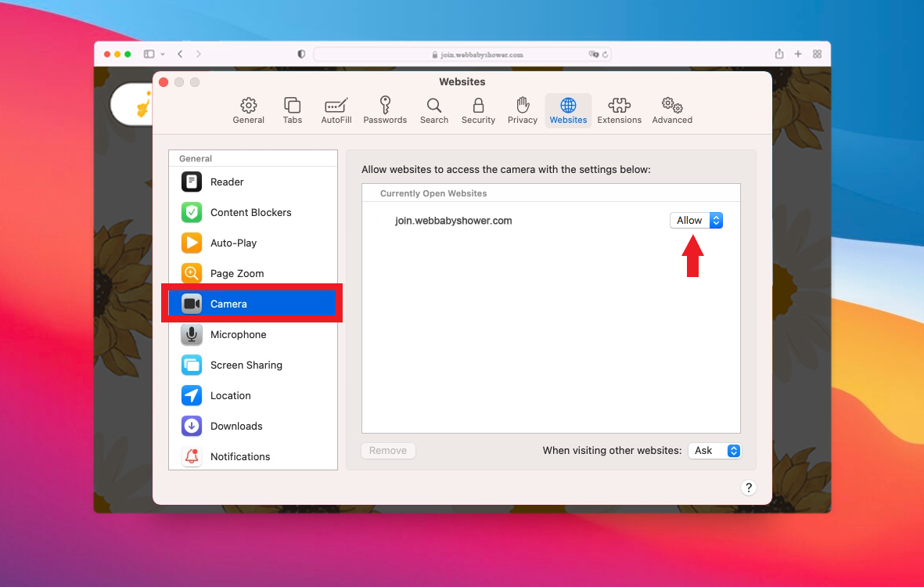Click the Content Blockers label
This screenshot has height=587, width=924.
coord(251,213)
